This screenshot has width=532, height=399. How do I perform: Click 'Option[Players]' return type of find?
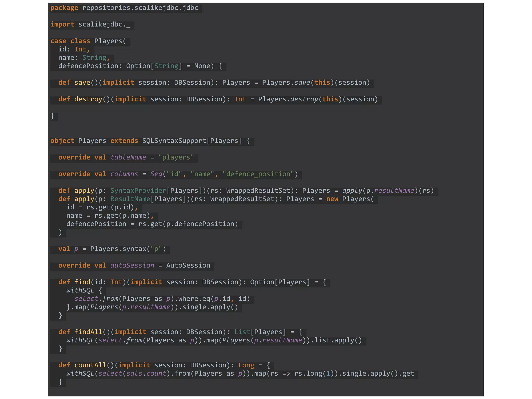pos(280,282)
